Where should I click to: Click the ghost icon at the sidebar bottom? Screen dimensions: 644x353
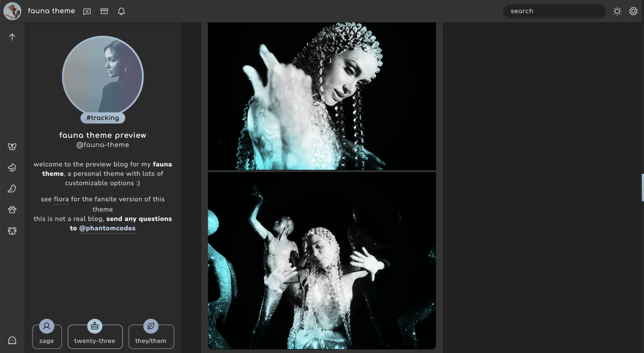[x=12, y=340]
